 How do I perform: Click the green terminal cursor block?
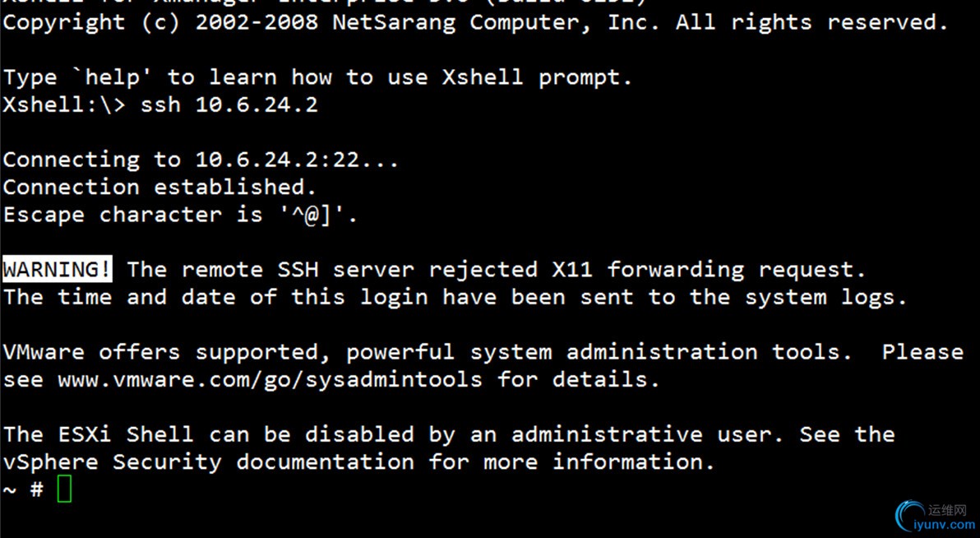pyautogui.click(x=64, y=489)
